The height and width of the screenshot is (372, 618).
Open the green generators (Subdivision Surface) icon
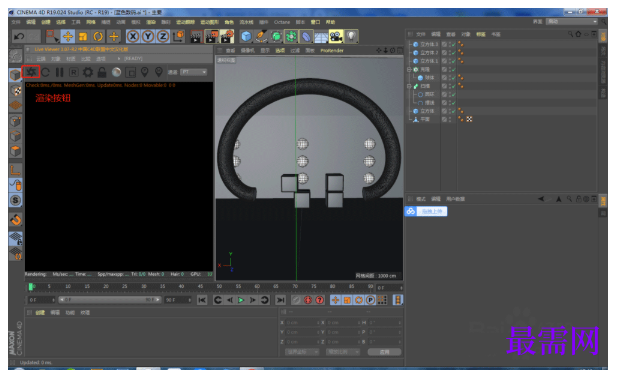276,37
